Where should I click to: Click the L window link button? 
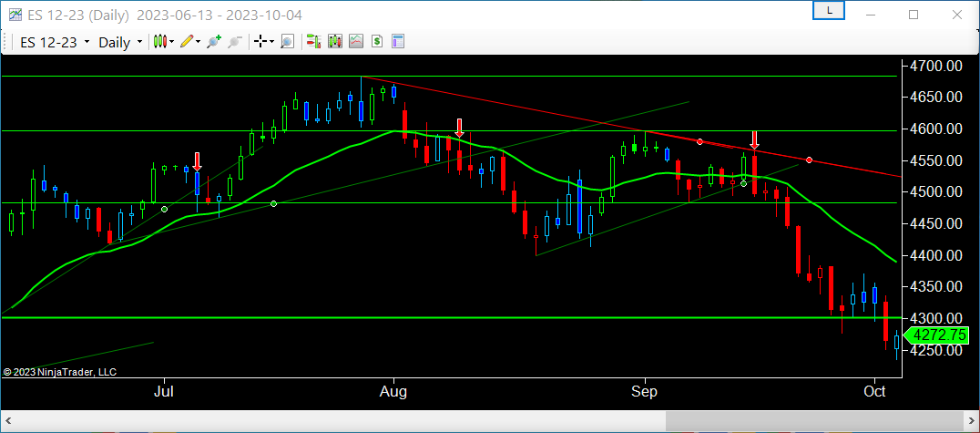(x=829, y=11)
